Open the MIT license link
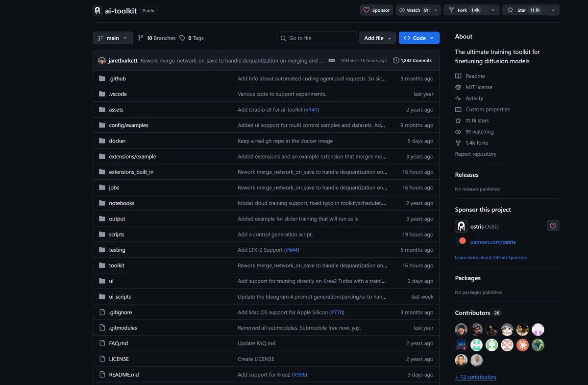 click(473, 87)
